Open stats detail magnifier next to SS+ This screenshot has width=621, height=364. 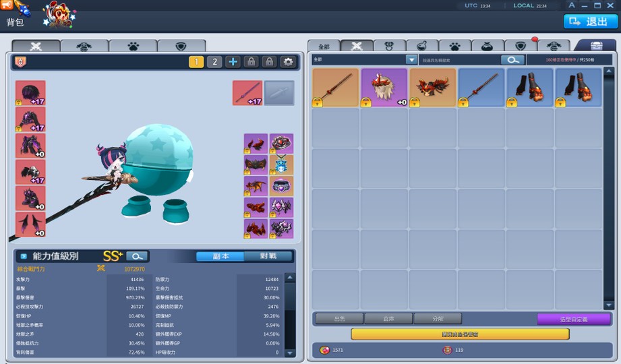(137, 256)
